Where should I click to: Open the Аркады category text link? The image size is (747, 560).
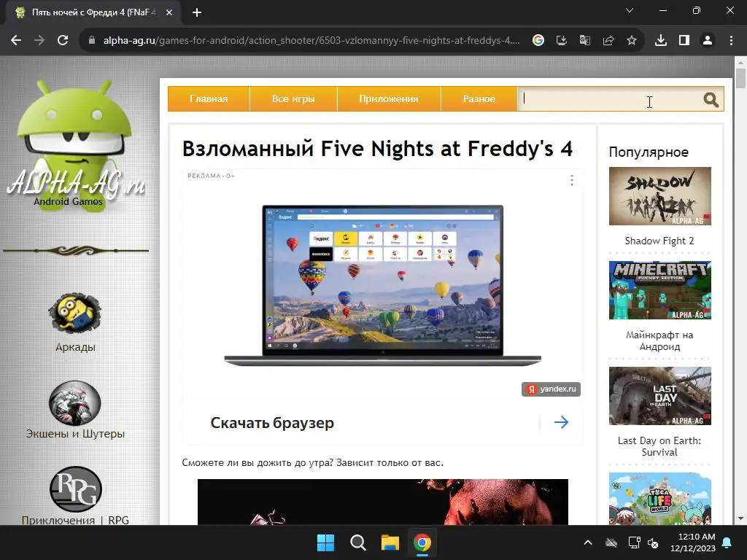[75, 347]
